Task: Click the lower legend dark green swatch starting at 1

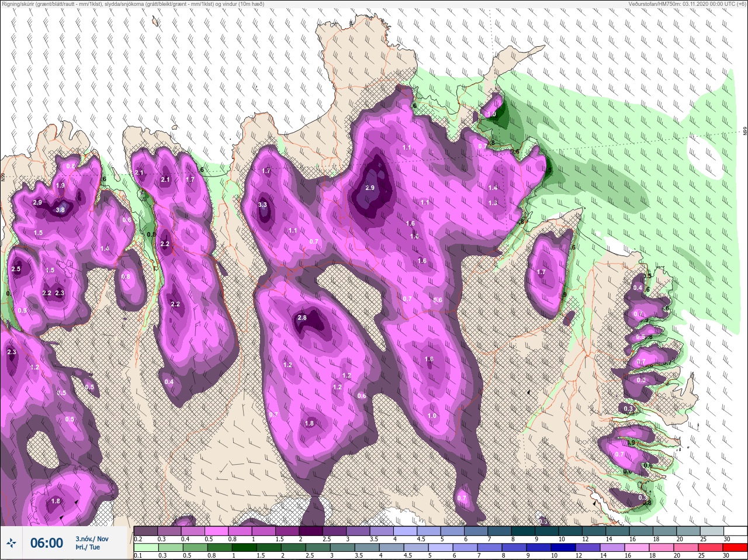Action: [244, 548]
